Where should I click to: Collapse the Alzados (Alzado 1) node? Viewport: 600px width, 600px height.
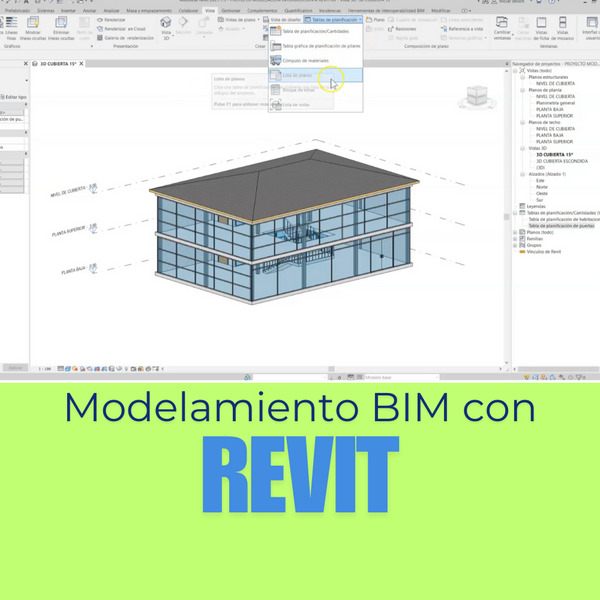[522, 174]
